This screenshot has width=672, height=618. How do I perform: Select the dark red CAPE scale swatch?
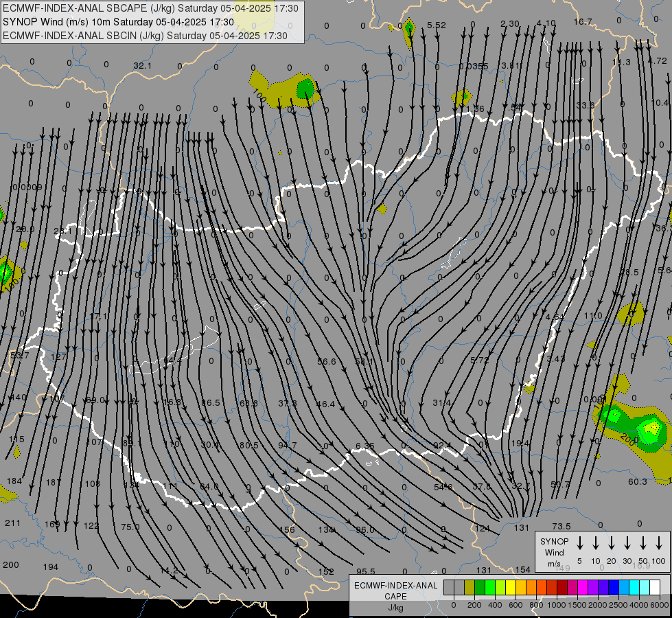(562, 588)
